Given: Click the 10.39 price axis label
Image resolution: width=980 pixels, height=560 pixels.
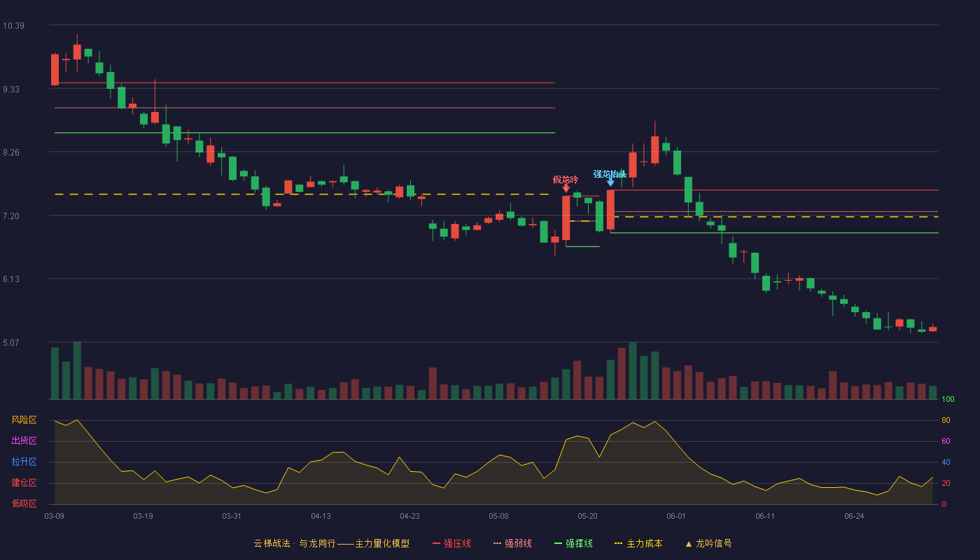Looking at the screenshot, I should tap(13, 26).
